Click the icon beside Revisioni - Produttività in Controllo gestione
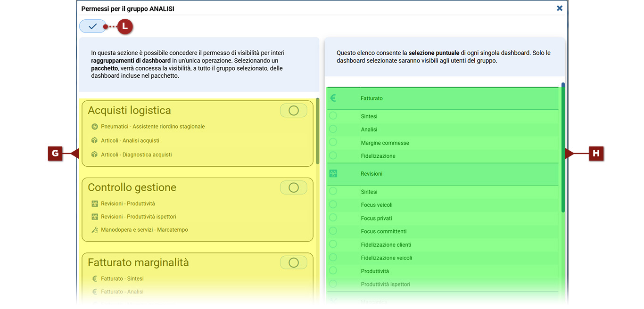This screenshot has height=309, width=644. tap(94, 203)
